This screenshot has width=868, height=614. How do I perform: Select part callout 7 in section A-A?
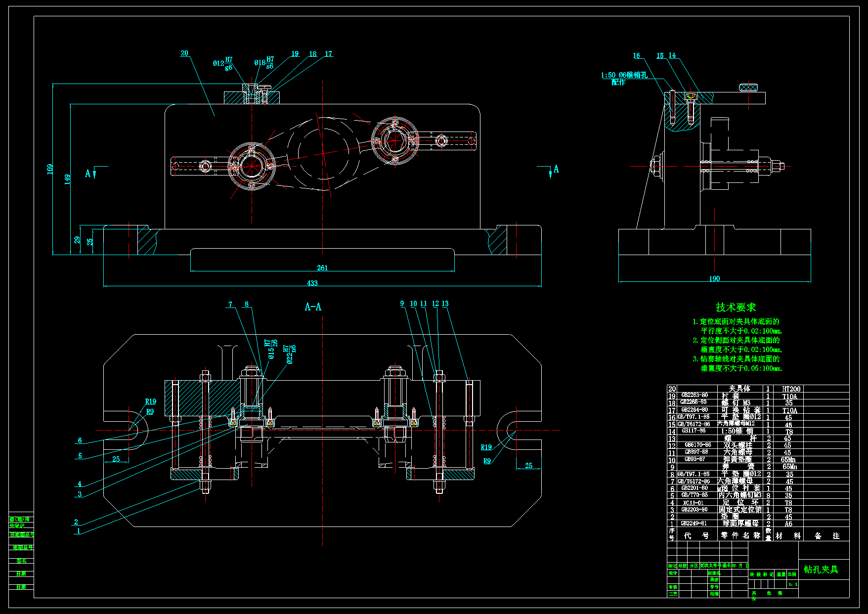coord(230,305)
